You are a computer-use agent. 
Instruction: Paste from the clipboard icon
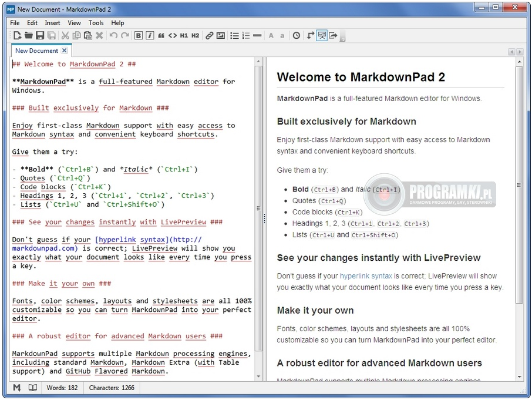88,35
